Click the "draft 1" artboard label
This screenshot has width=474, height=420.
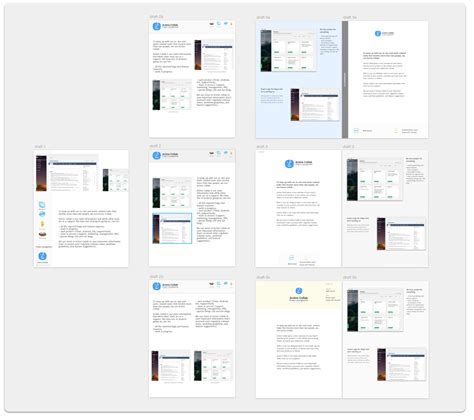[x=40, y=147]
